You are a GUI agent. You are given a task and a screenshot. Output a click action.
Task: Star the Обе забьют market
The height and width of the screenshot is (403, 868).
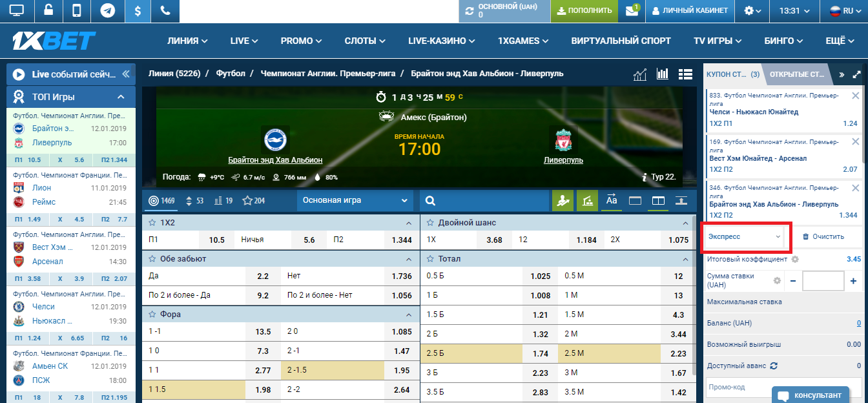[x=152, y=258]
